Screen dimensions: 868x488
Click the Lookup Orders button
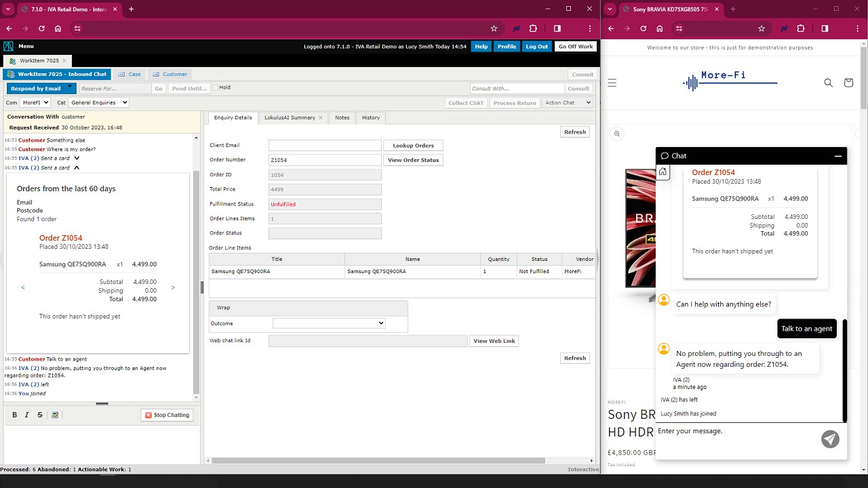[x=413, y=145]
